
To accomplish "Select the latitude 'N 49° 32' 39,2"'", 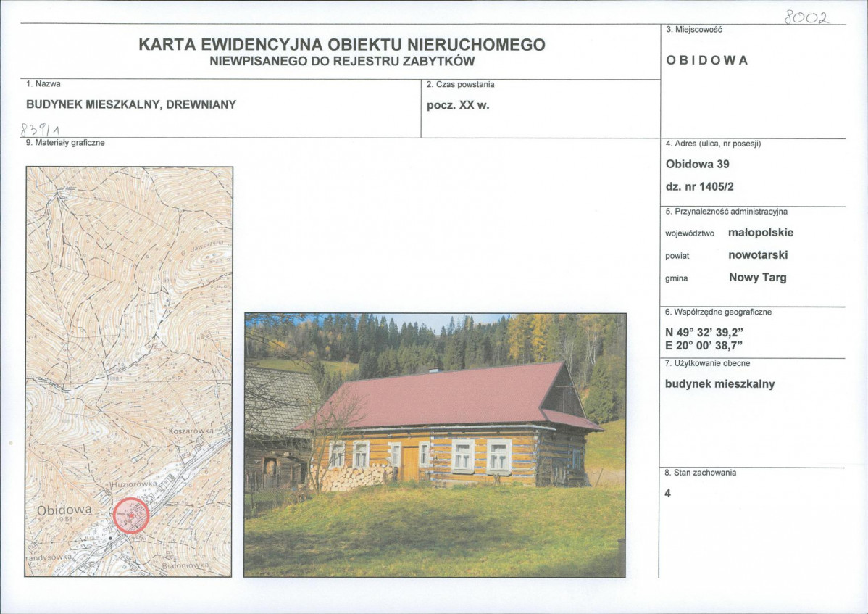I will click(704, 333).
